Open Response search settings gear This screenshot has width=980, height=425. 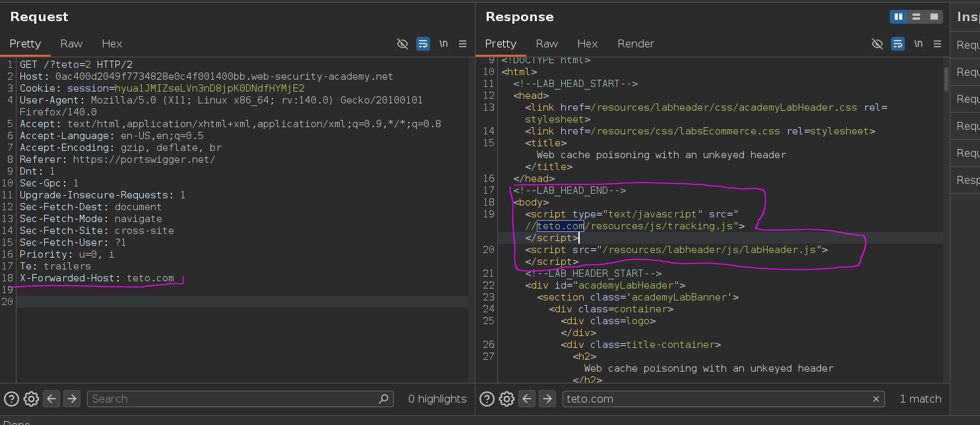coord(506,399)
